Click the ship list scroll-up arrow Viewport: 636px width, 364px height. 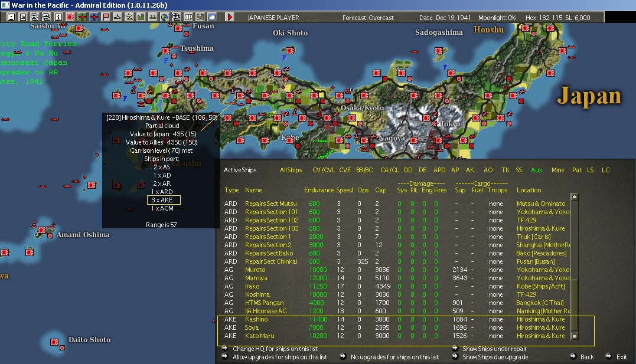[x=575, y=197]
